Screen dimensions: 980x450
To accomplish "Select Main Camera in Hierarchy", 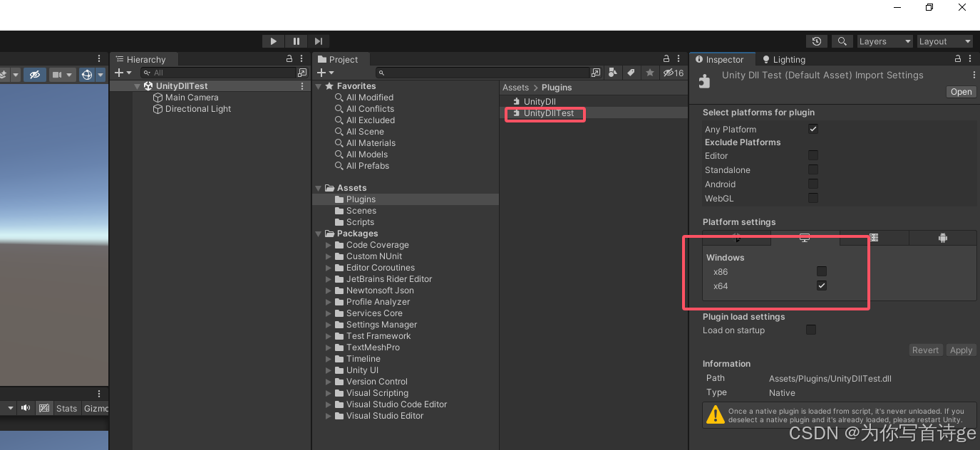I will (x=192, y=98).
